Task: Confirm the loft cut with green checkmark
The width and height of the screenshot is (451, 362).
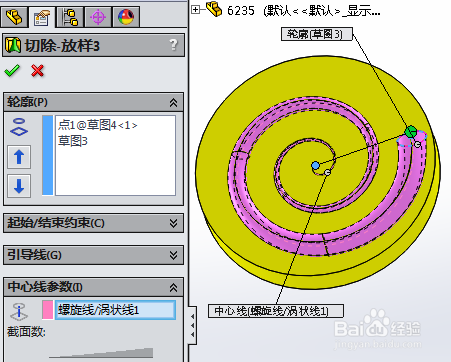Action: coord(12,70)
